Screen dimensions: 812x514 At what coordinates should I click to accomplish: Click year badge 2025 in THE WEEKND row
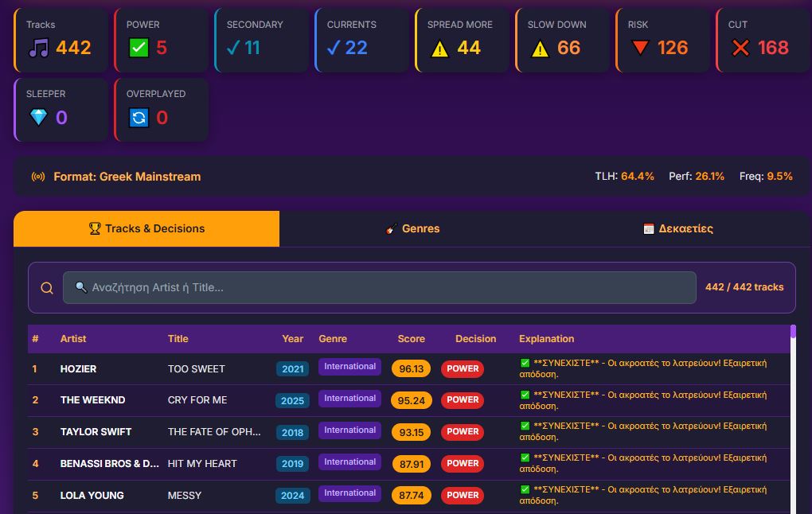[x=293, y=401]
